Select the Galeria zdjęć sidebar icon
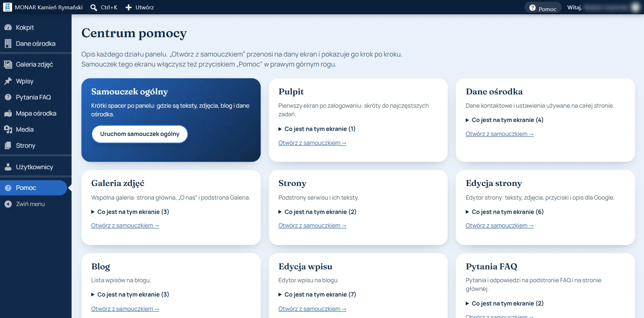Viewport: 644px width, 318px height. [8, 64]
